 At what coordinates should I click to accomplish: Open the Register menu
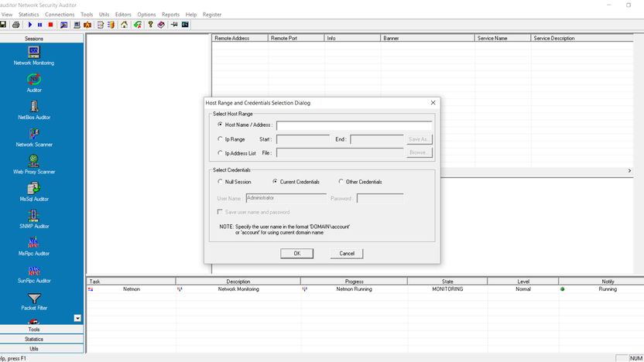pyautogui.click(x=212, y=15)
